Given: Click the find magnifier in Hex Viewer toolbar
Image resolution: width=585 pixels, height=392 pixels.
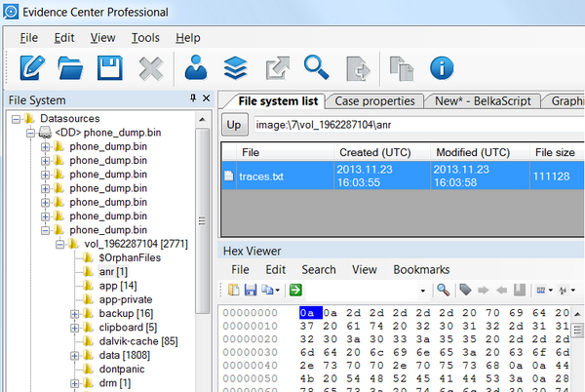Looking at the screenshot, I should click(443, 290).
